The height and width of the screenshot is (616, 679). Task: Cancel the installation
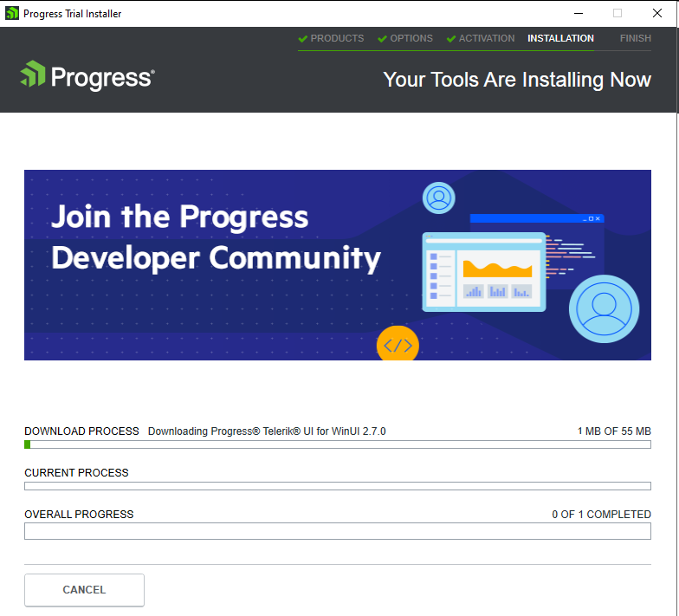coord(85,590)
